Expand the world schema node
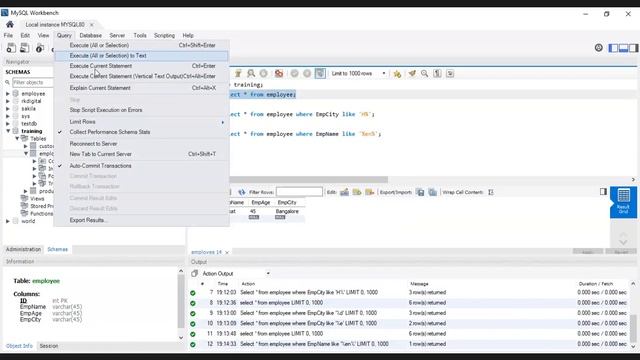 tap(8, 221)
